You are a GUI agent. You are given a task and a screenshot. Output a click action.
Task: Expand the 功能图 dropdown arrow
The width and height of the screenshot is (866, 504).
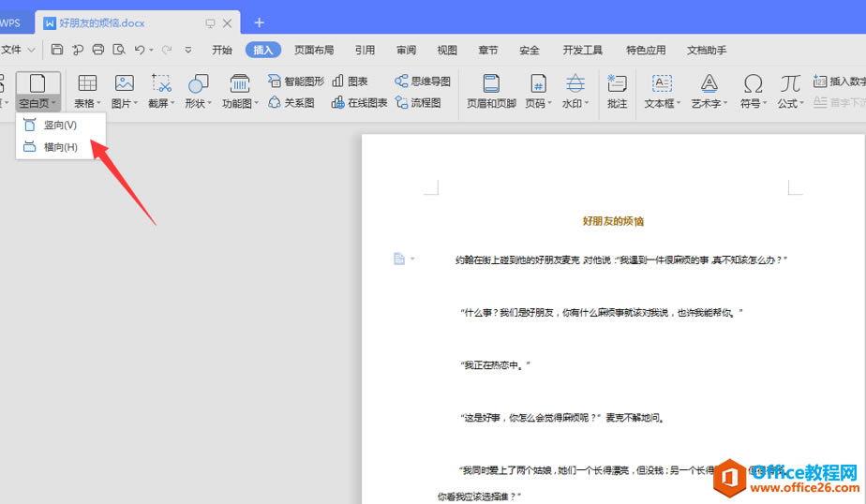pos(256,103)
